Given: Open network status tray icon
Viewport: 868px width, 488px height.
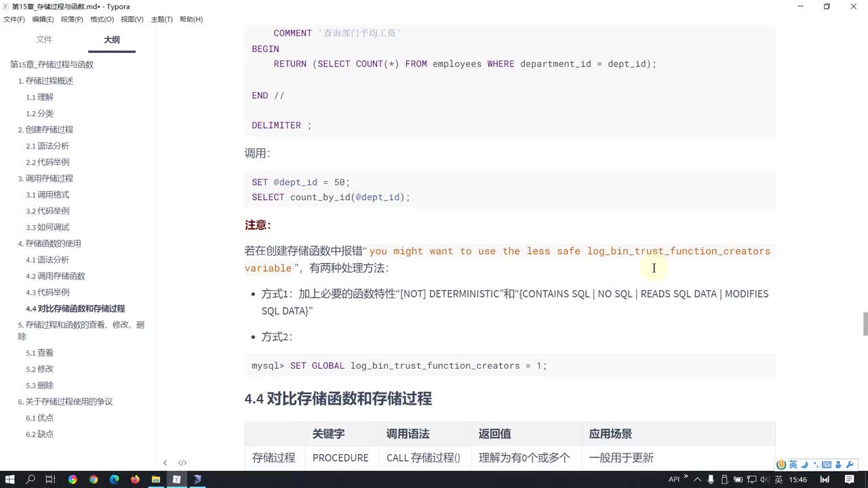Looking at the screenshot, I should pyautogui.click(x=752, y=479).
